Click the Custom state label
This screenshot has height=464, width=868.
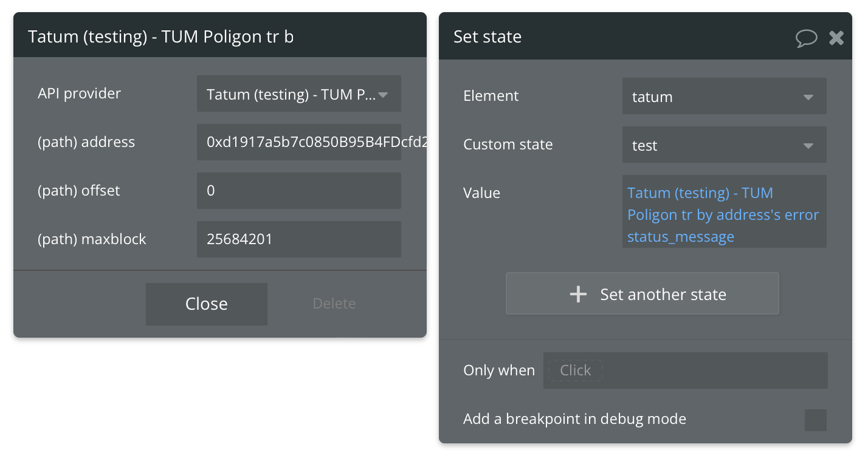(508, 145)
